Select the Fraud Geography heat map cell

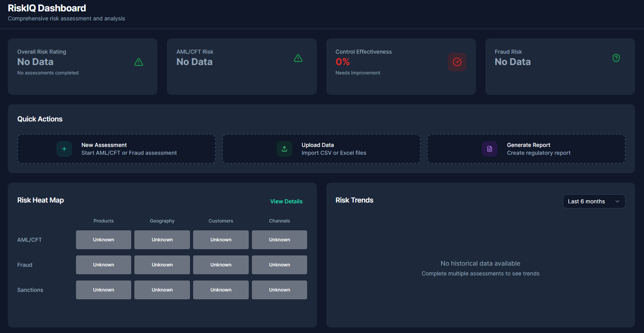coord(162,265)
